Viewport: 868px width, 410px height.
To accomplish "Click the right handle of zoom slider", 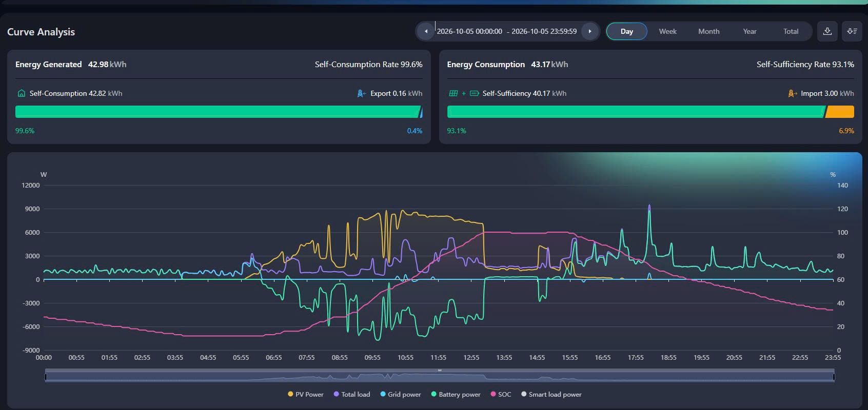I will coord(834,377).
